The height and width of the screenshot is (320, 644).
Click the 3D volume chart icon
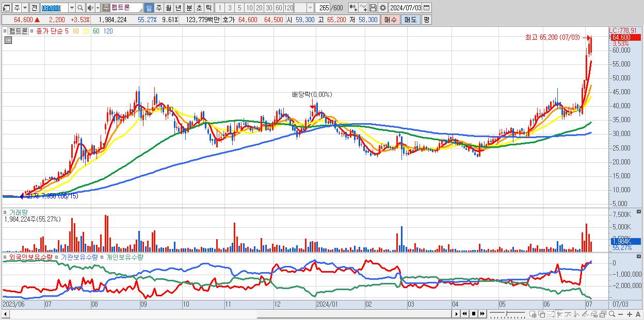pyautogui.click(x=594, y=314)
